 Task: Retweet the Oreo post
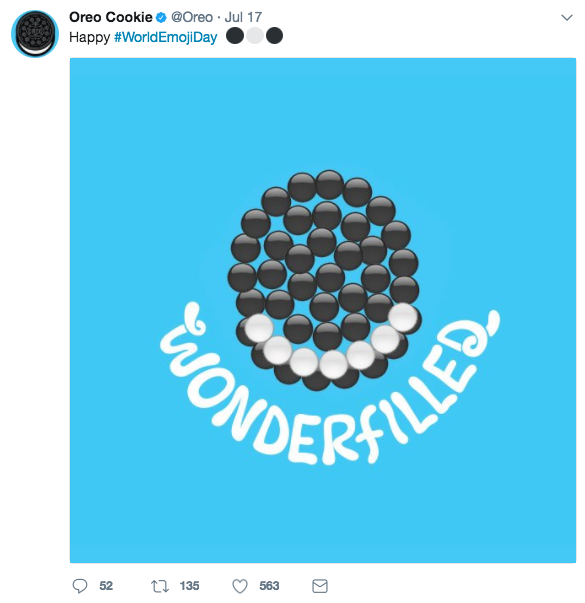[160, 586]
